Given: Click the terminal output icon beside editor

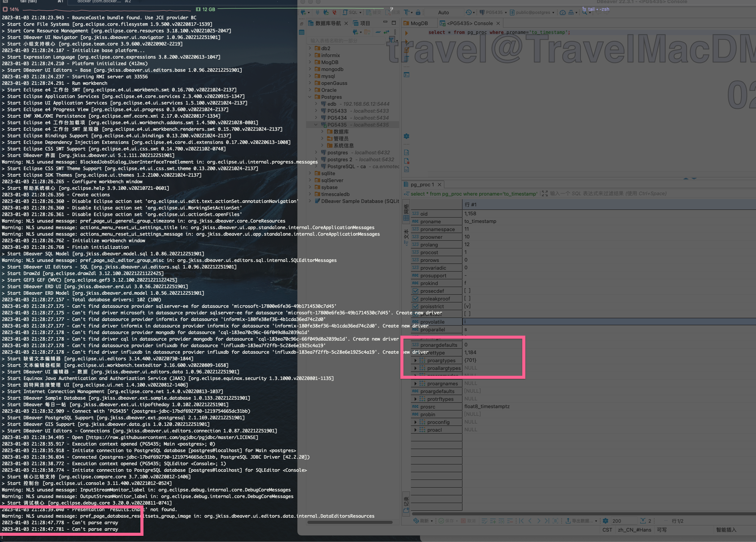Looking at the screenshot, I should pos(407,74).
